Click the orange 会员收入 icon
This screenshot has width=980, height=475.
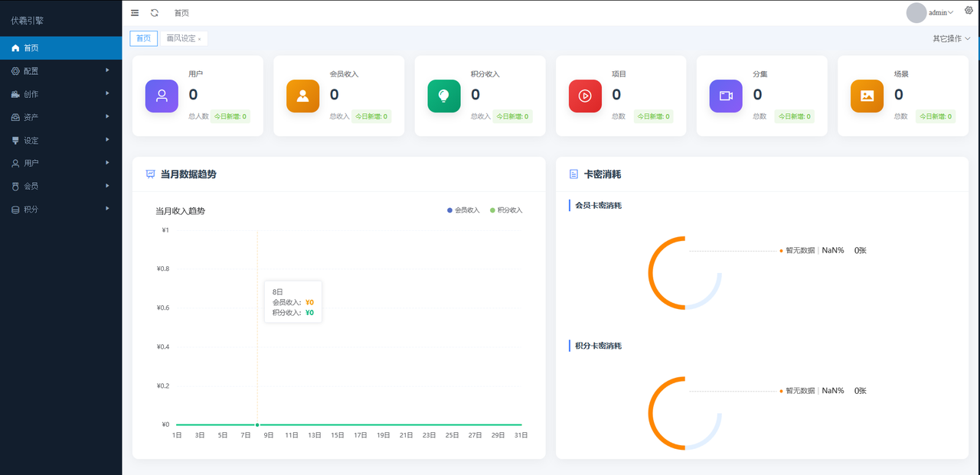pyautogui.click(x=302, y=96)
